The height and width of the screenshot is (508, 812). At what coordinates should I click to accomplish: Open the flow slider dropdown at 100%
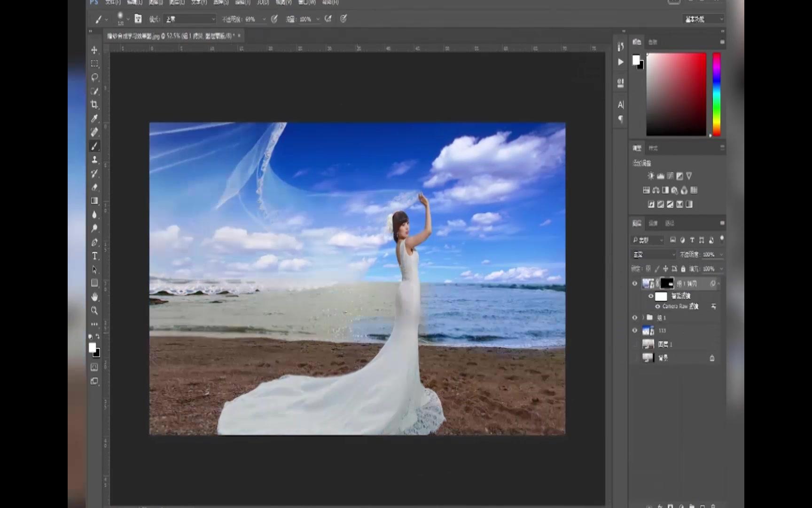[x=318, y=19]
